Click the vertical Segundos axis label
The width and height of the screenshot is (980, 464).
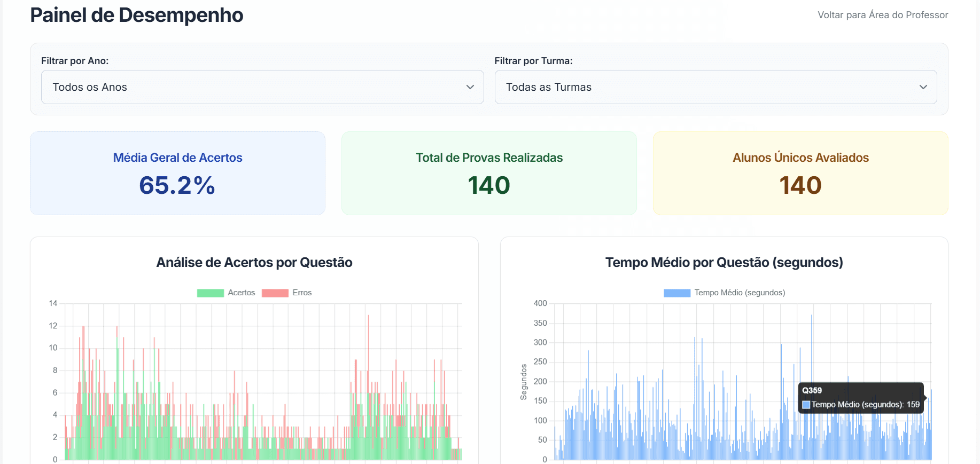[524, 382]
